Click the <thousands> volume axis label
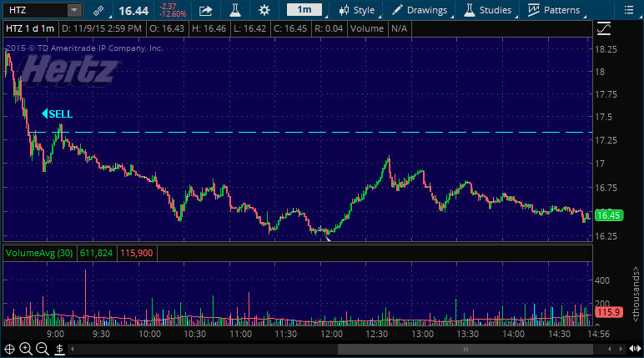The image size is (644, 358). pos(636,295)
